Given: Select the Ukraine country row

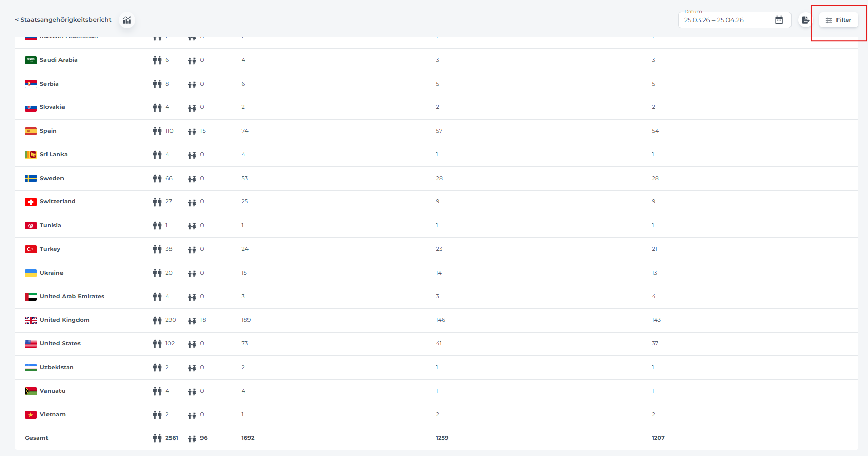Looking at the screenshot, I should coord(436,273).
